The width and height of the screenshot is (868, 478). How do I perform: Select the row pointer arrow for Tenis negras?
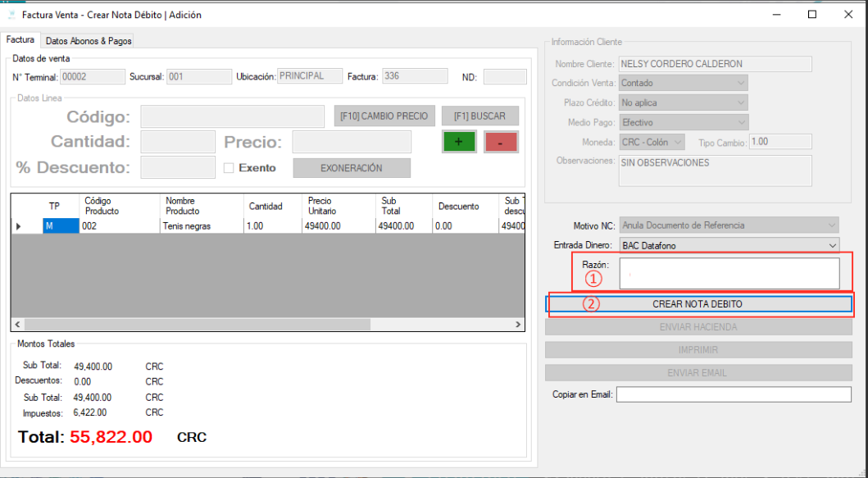coord(19,226)
